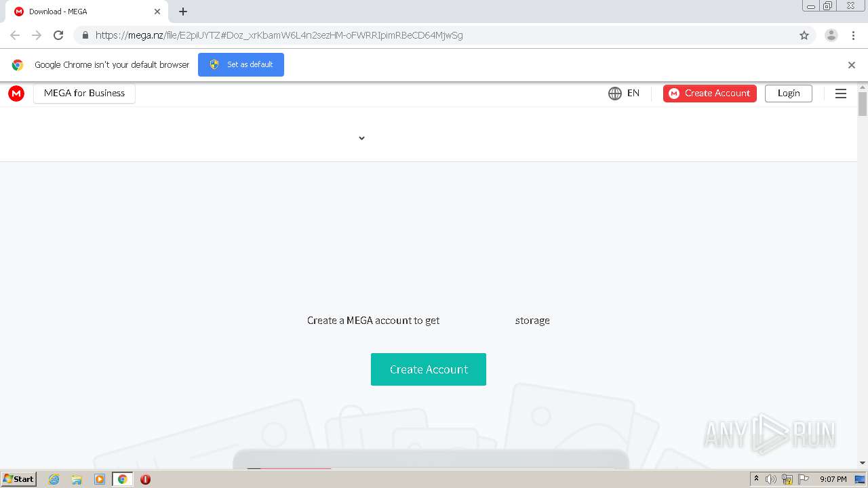Open Chrome profile avatar menu
The height and width of the screenshot is (488, 868).
(831, 35)
